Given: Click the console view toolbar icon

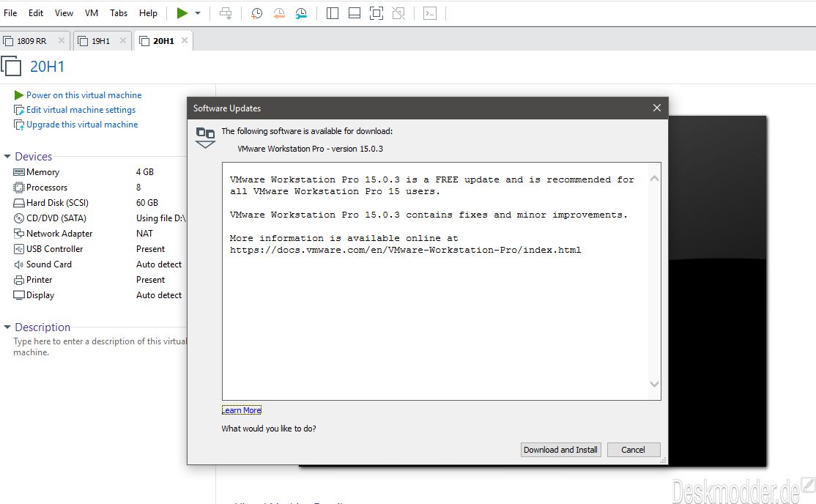Looking at the screenshot, I should click(x=430, y=13).
